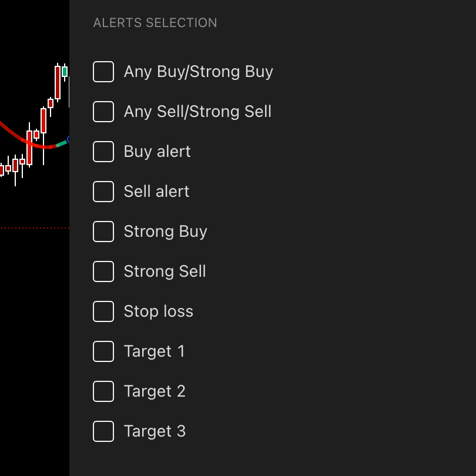Enable the Stop loss alert
476x476 pixels.
point(103,311)
